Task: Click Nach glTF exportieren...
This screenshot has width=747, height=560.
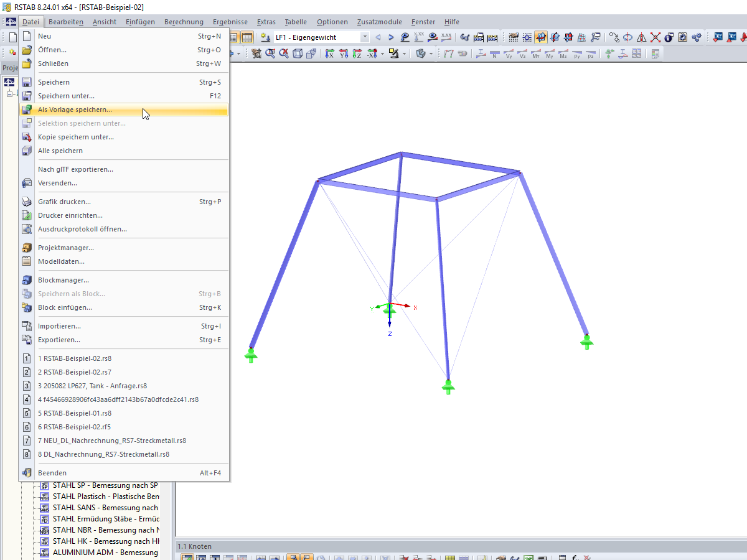Action: pyautogui.click(x=125, y=169)
